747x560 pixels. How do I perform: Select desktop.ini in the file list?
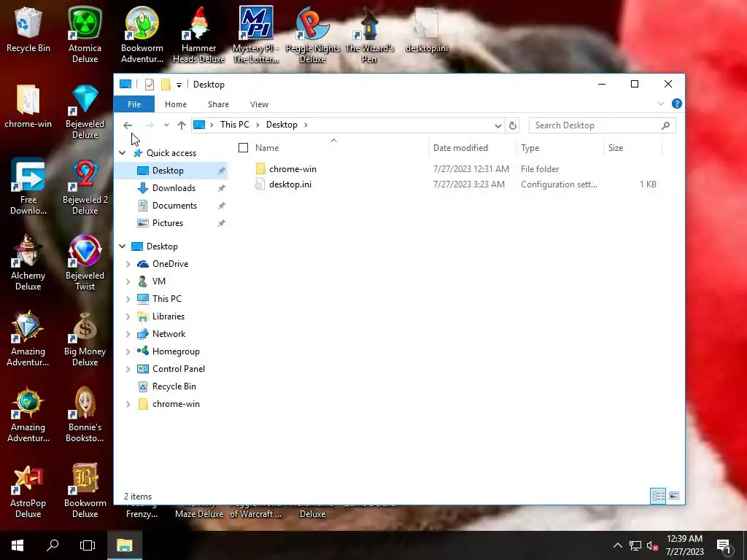click(290, 184)
